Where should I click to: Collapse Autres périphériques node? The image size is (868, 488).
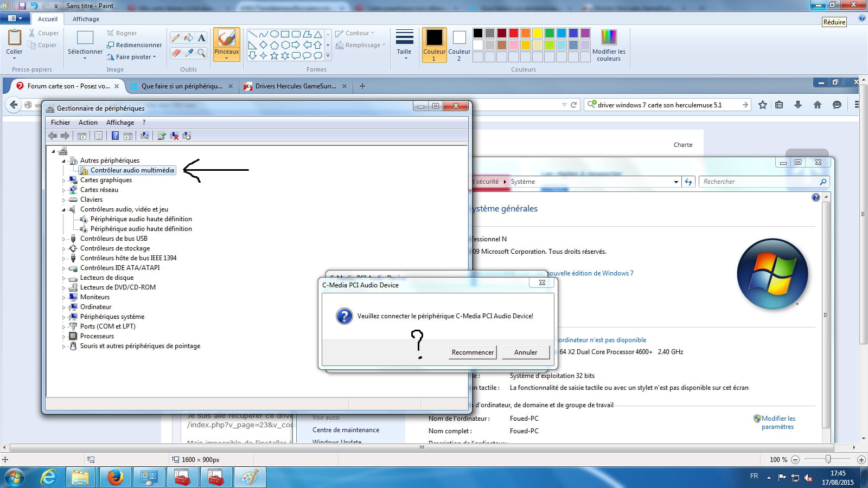pyautogui.click(x=63, y=161)
